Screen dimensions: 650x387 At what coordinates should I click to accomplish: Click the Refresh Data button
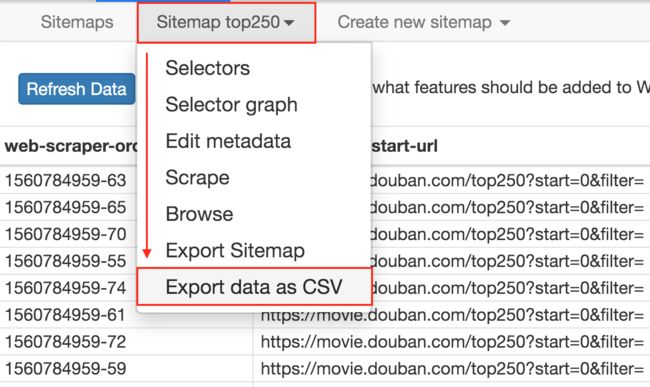coord(77,89)
